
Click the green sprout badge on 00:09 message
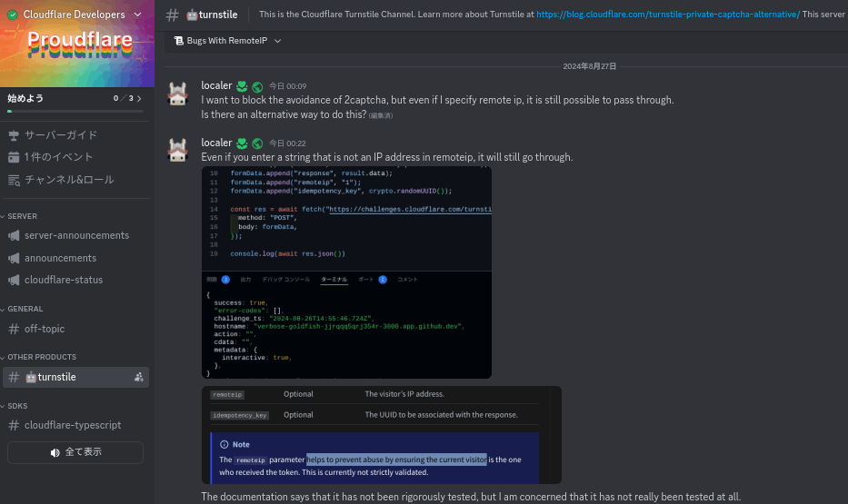[x=242, y=86]
